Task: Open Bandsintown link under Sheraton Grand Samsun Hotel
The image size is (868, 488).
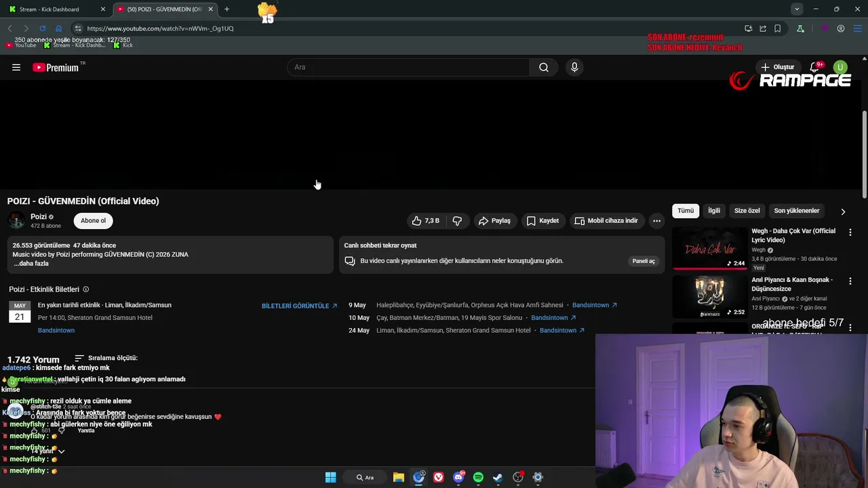Action: point(56,331)
